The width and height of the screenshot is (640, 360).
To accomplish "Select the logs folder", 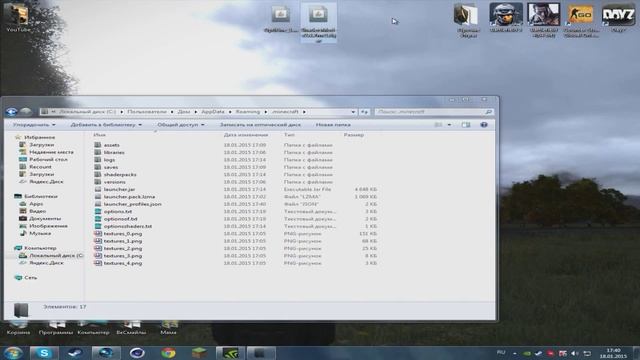I will (109, 160).
